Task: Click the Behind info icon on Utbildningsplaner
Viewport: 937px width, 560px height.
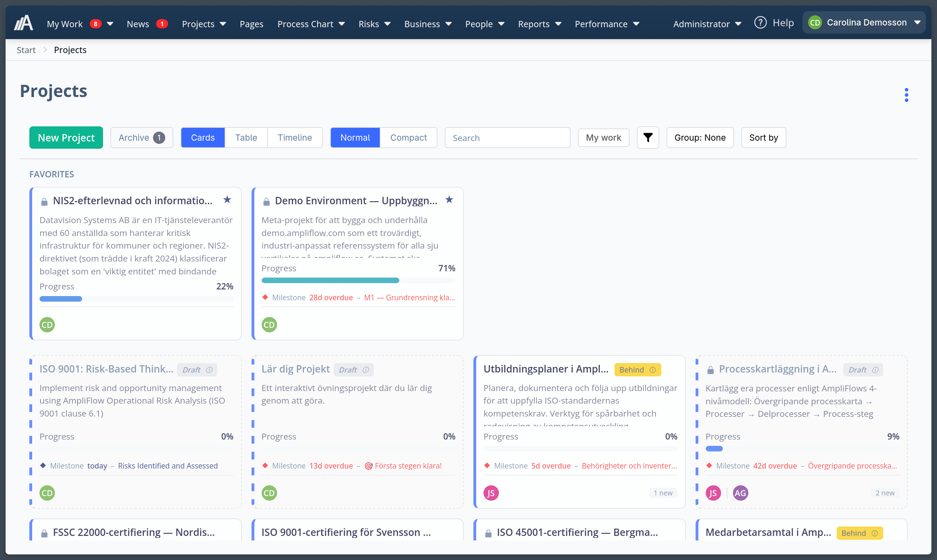Action: click(653, 370)
